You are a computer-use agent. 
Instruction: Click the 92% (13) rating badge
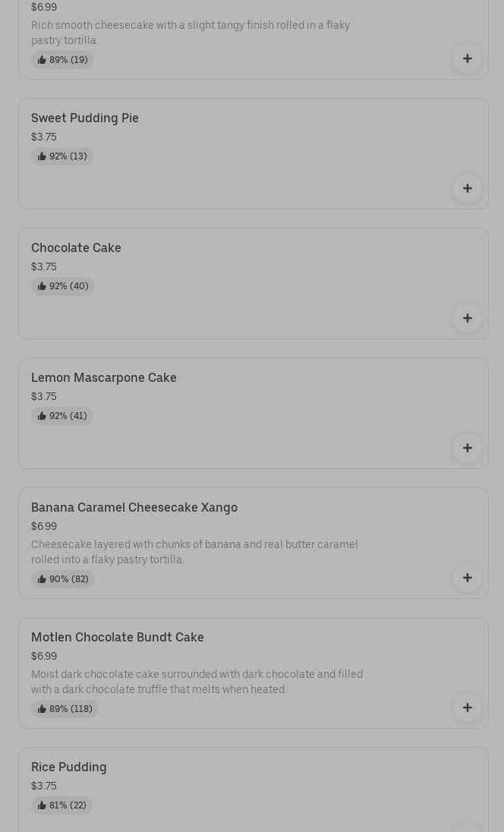pos(62,156)
